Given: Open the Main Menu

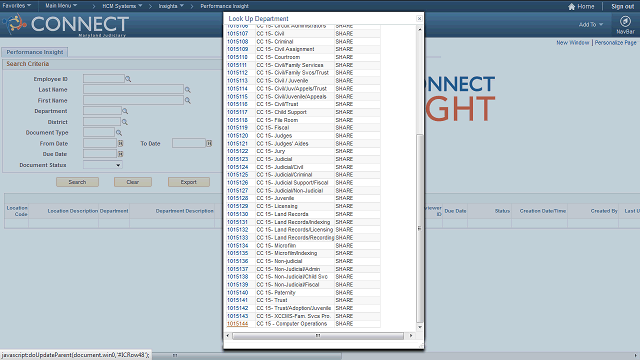Looking at the screenshot, I should [61, 6].
